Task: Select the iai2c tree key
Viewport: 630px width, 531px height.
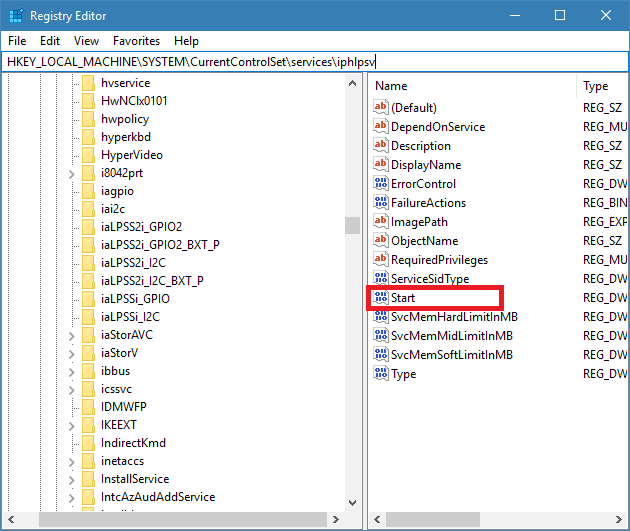Action: (x=113, y=209)
